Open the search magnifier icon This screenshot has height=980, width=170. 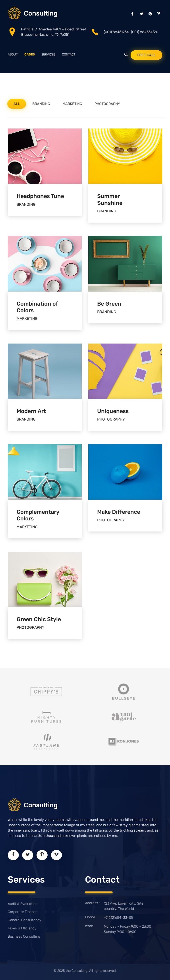(126, 55)
